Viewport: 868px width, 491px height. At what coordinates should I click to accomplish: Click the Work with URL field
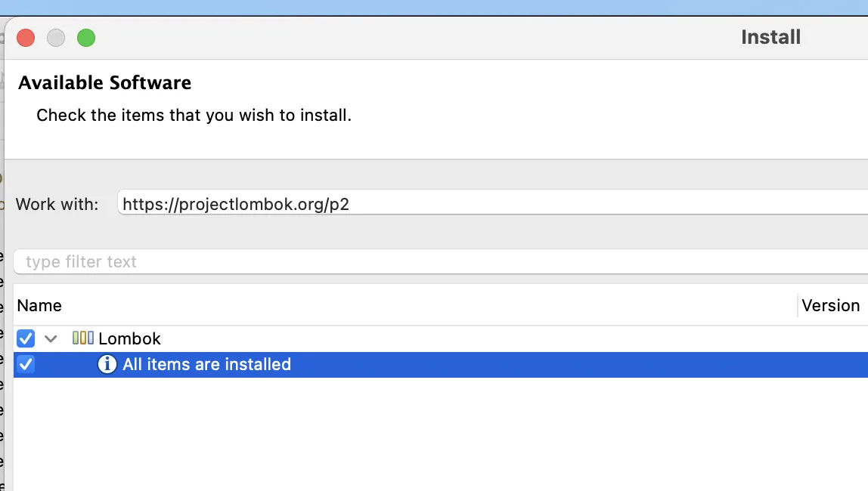pyautogui.click(x=484, y=203)
